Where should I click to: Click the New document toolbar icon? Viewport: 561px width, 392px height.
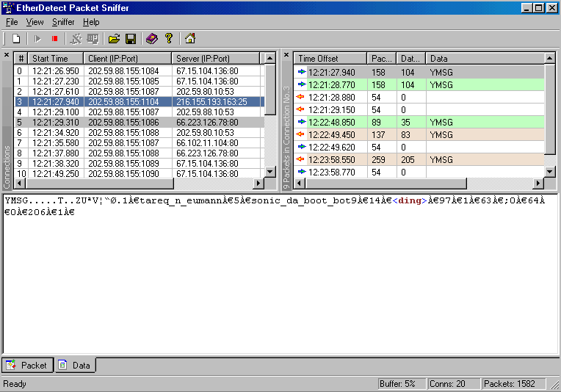point(16,39)
